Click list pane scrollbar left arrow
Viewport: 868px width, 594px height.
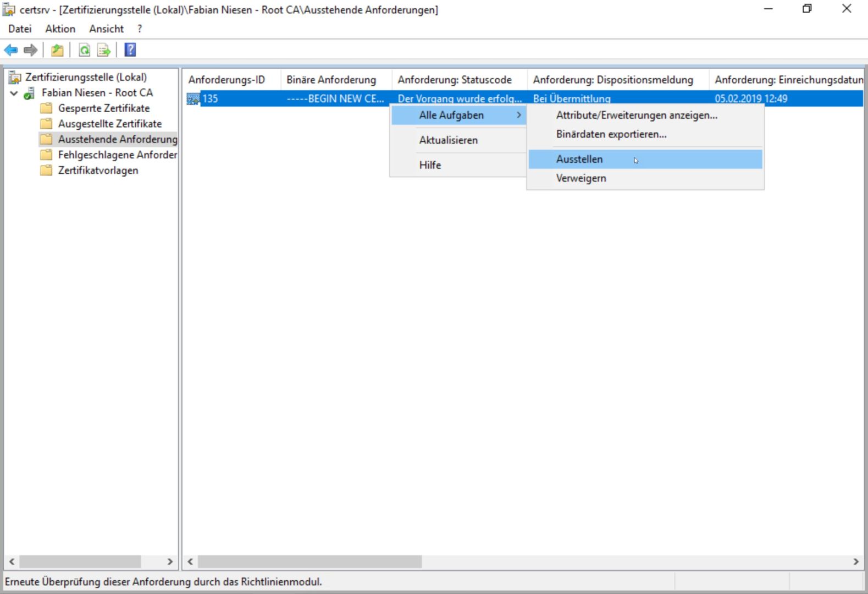click(190, 562)
